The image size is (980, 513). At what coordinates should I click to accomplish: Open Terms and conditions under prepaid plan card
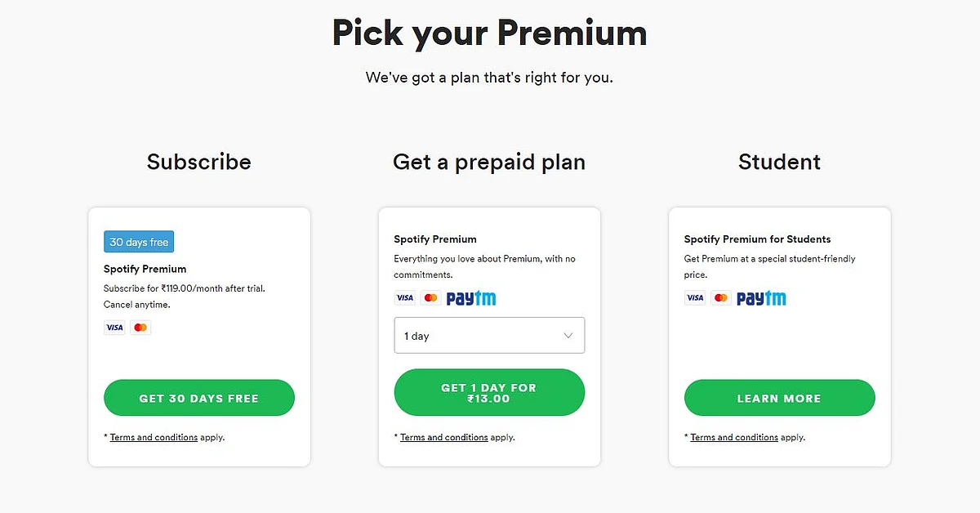click(444, 437)
